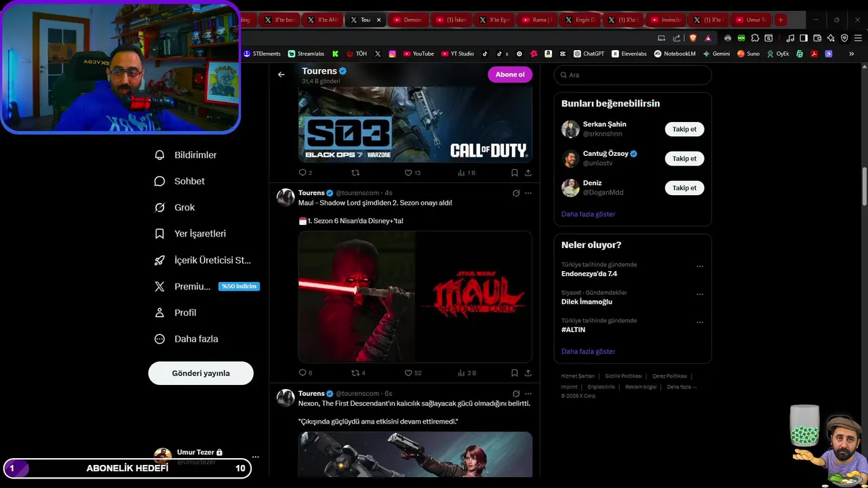868x488 pixels.
Task: Open more menu on the Nexon post
Action: (528, 394)
